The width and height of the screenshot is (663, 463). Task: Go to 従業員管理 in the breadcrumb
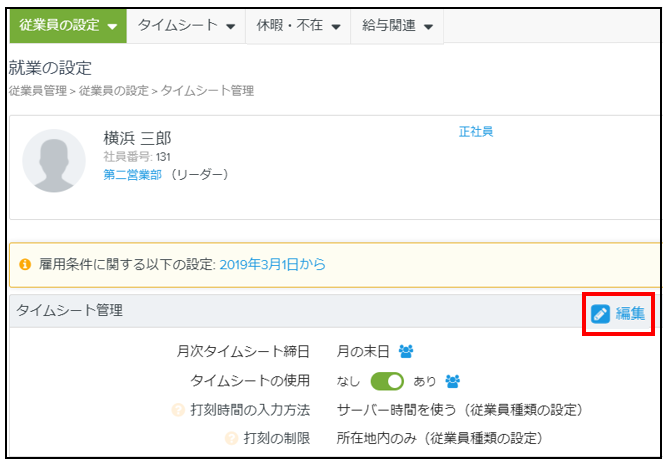[x=37, y=91]
